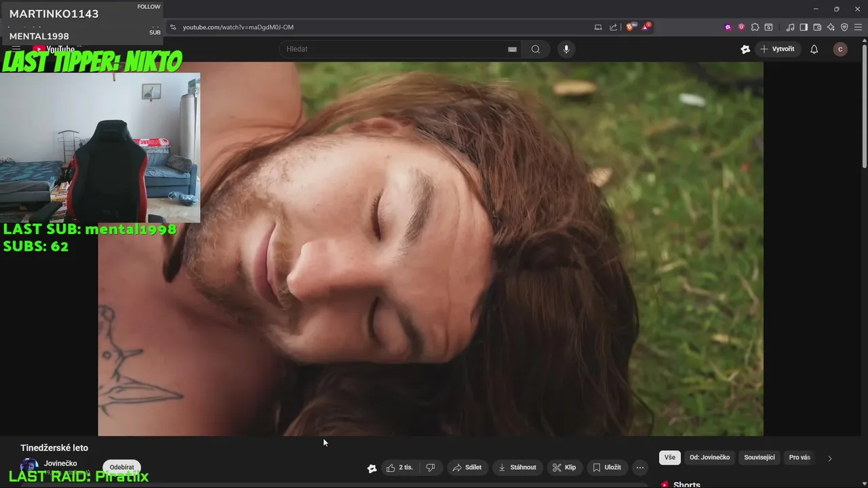Save video with Uložit button

(607, 468)
